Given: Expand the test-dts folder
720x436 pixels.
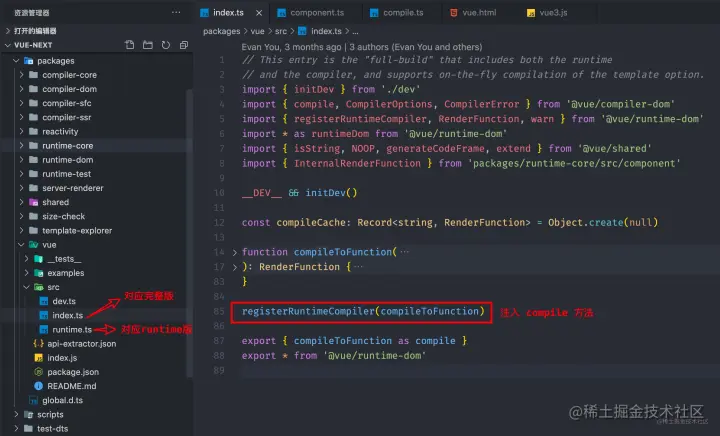Looking at the screenshot, I should coord(16,429).
